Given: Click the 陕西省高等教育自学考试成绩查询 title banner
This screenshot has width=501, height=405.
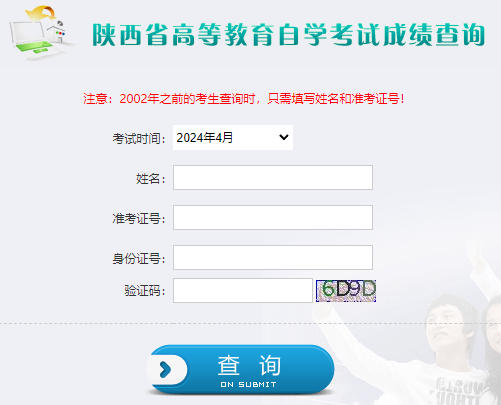Looking at the screenshot, I should click(288, 35).
